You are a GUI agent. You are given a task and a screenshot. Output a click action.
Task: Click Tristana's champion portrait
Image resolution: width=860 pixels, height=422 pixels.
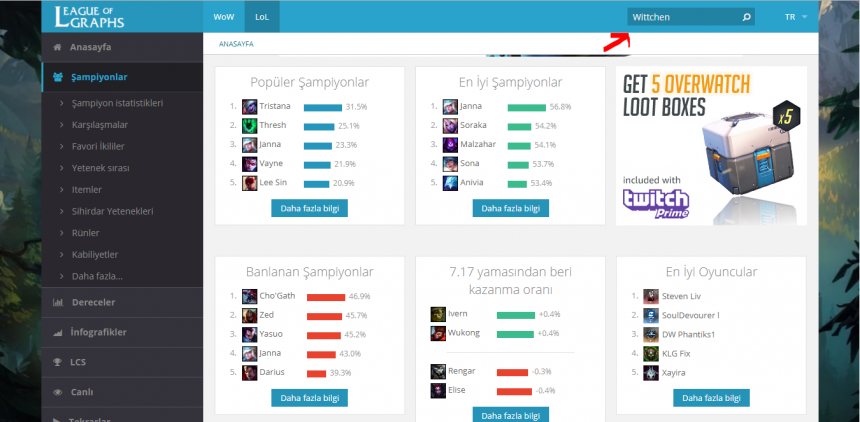[250, 106]
